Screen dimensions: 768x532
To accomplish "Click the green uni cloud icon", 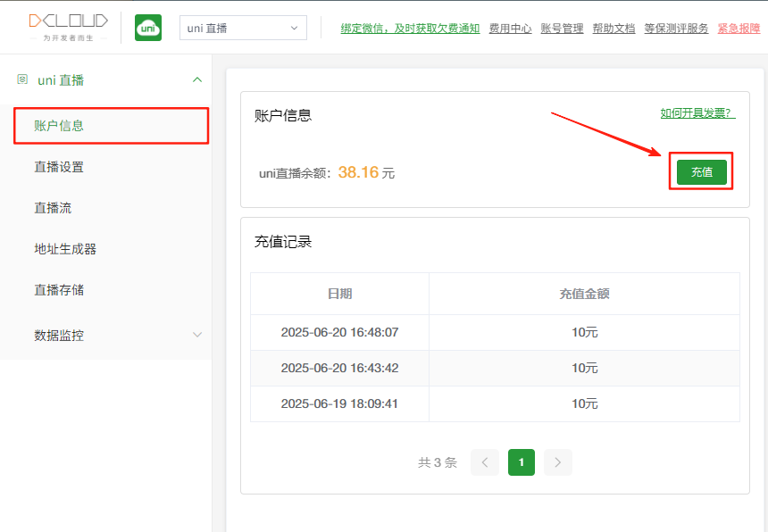I will (148, 28).
